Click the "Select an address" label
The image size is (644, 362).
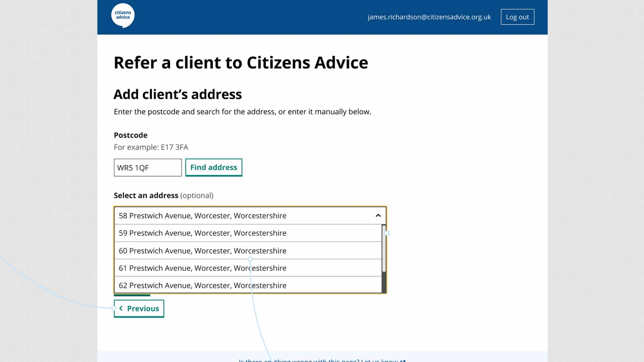click(x=146, y=195)
